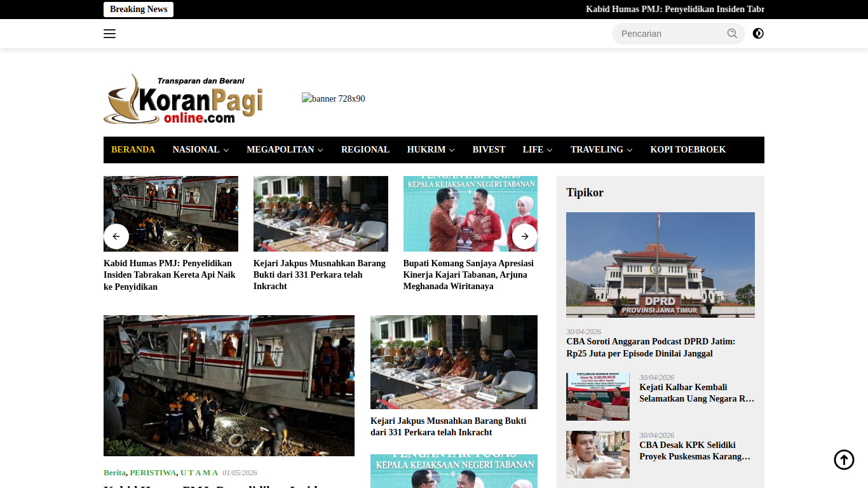The image size is (868, 488).
Task: Open the NASIONAL menu item
Action: click(196, 150)
